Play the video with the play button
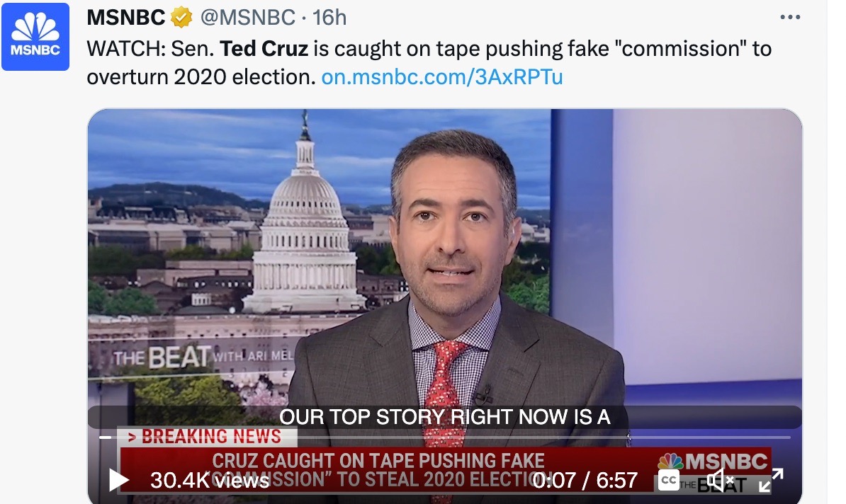Screen dimensions: 846x504 click(118, 480)
